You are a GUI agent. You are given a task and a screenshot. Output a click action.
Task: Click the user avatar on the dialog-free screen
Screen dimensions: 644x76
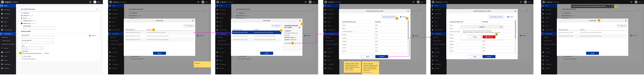point(95,2)
